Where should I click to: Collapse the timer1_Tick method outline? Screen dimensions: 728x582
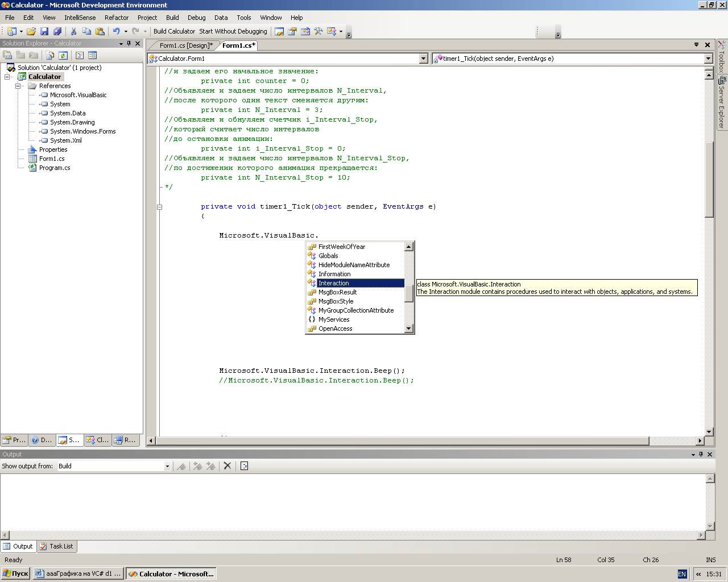coord(160,207)
